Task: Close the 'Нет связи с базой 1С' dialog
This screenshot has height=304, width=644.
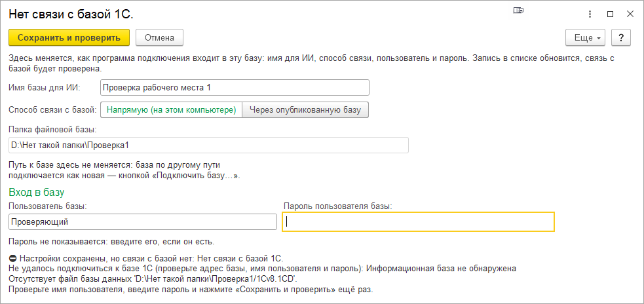Action: [630, 14]
